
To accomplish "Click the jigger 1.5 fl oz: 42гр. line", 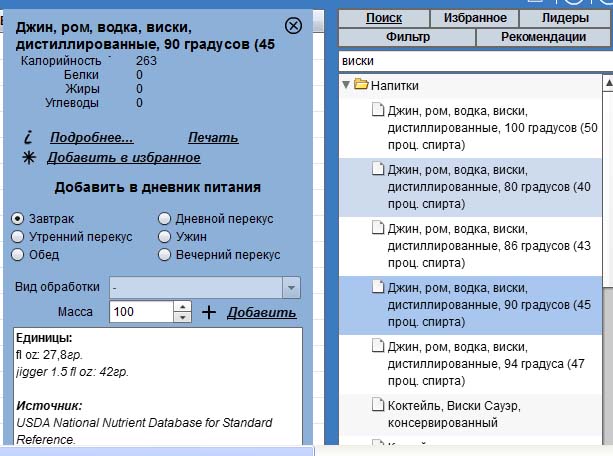I will (x=72, y=372).
